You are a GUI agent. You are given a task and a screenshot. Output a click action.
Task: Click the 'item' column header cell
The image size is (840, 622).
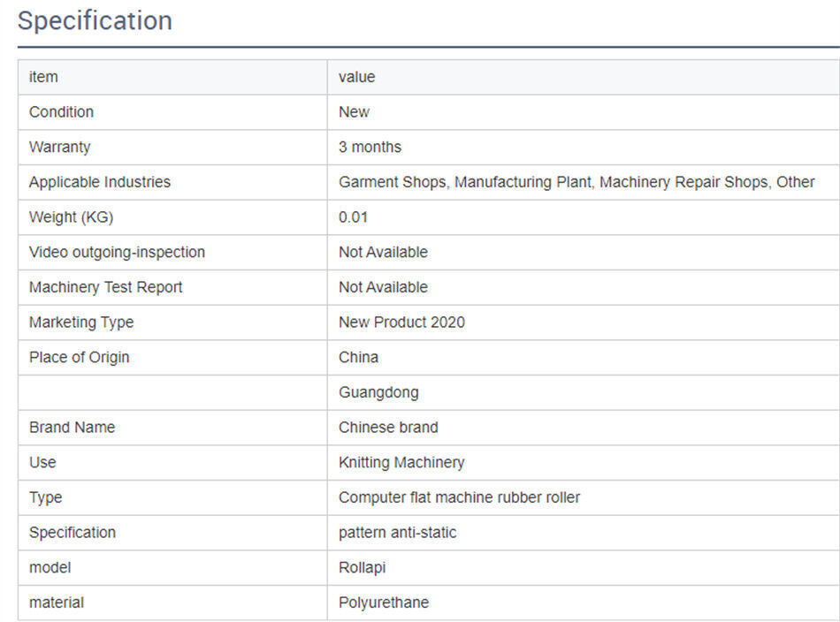(43, 77)
